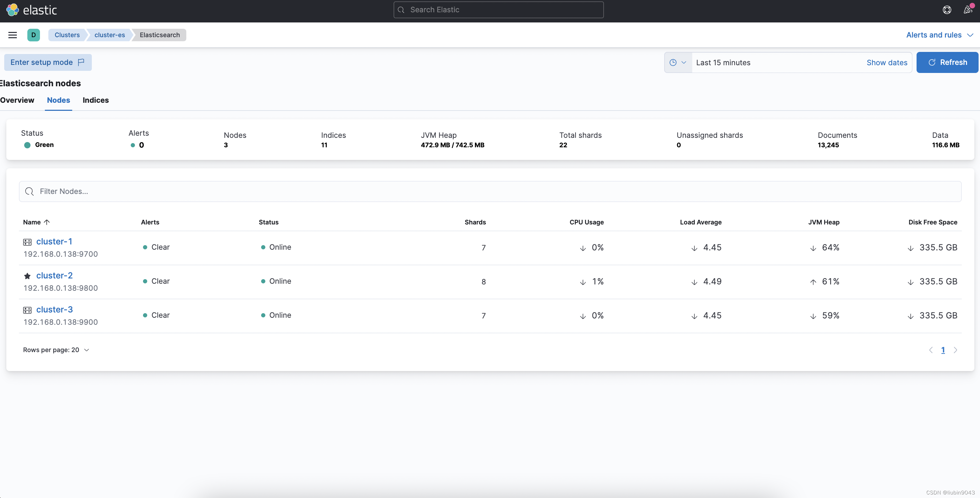Open the cluster-3 node link

[54, 310]
